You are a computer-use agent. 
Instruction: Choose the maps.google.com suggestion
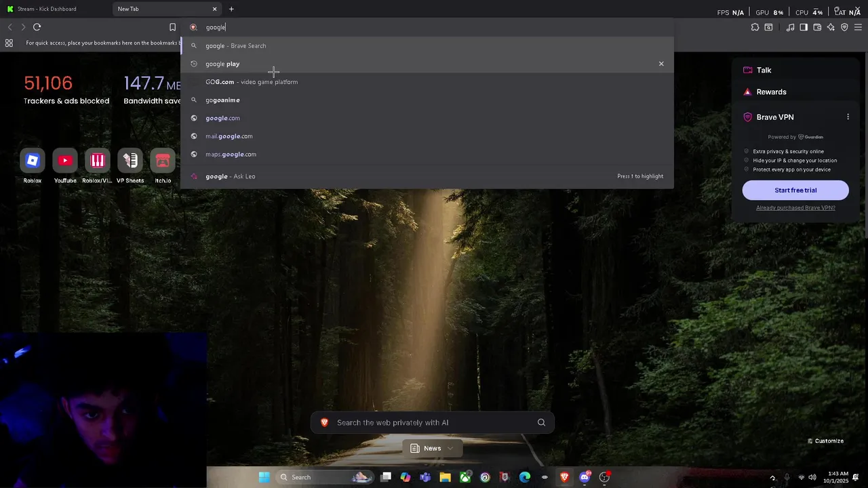[x=427, y=154]
